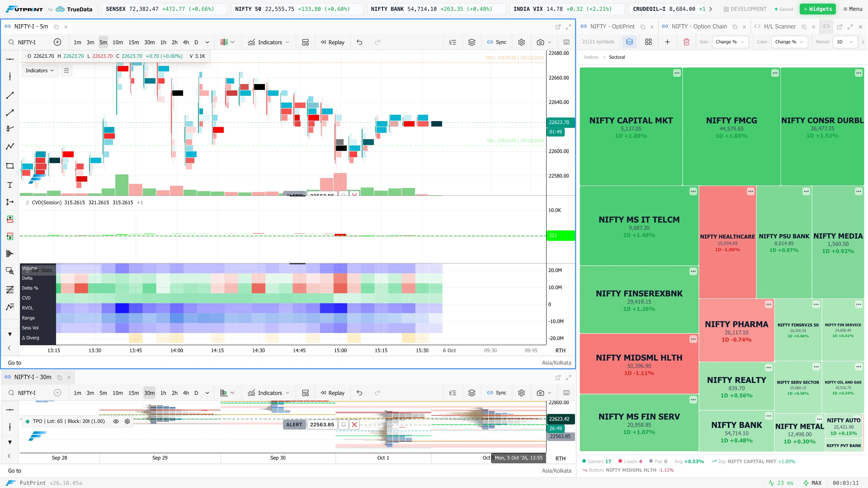
Task: Toggle visibility of the TPO indicator
Action: pyautogui.click(x=116, y=421)
